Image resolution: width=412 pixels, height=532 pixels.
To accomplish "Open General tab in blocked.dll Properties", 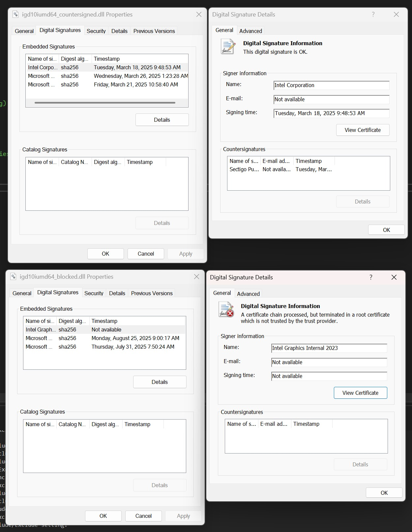I will [x=22, y=293].
